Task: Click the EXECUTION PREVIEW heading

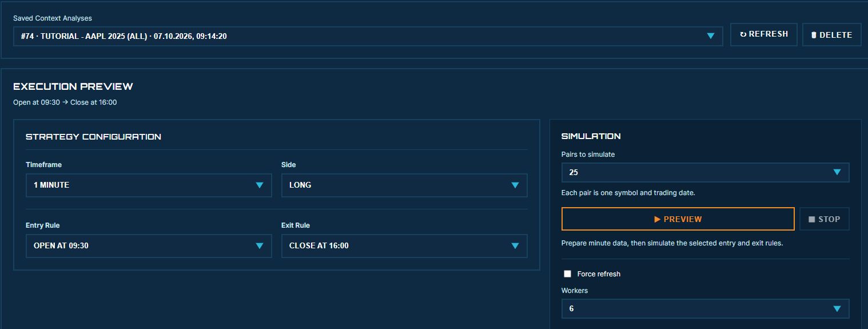Action: click(73, 86)
